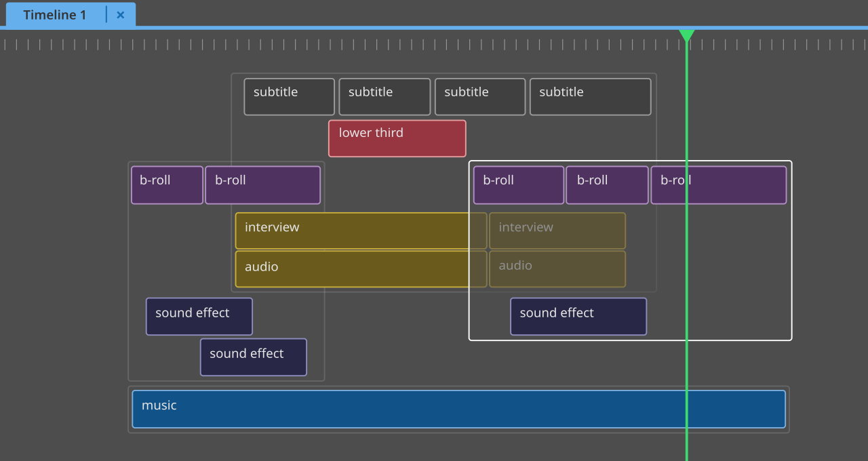Select the dimmed audio clip
The width and height of the screenshot is (868, 461).
coord(557,268)
